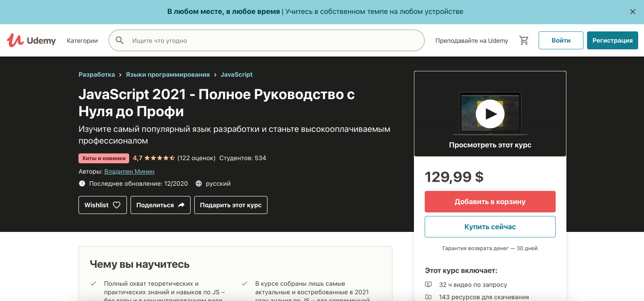The width and height of the screenshot is (644, 301).
Task: Click the Войти button
Action: click(561, 40)
